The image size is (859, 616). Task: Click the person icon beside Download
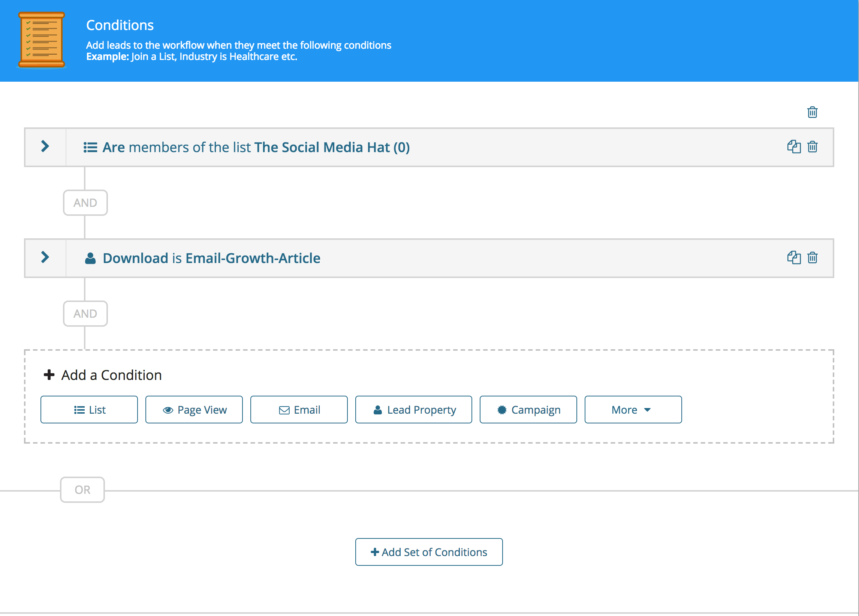(90, 258)
